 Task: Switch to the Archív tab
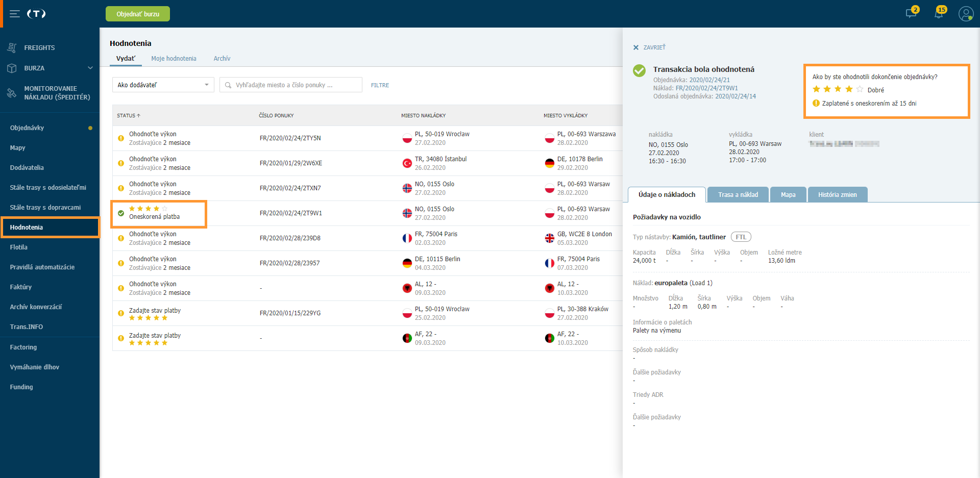point(222,59)
